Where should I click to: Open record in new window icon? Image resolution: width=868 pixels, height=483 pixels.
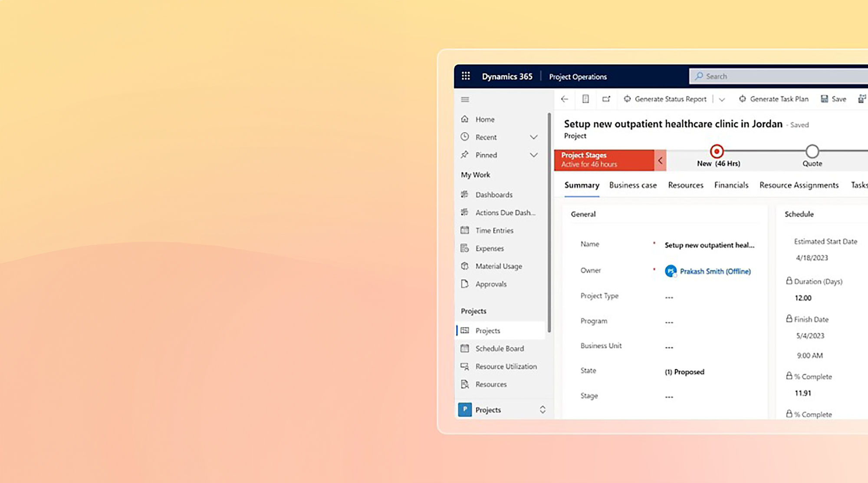[606, 99]
